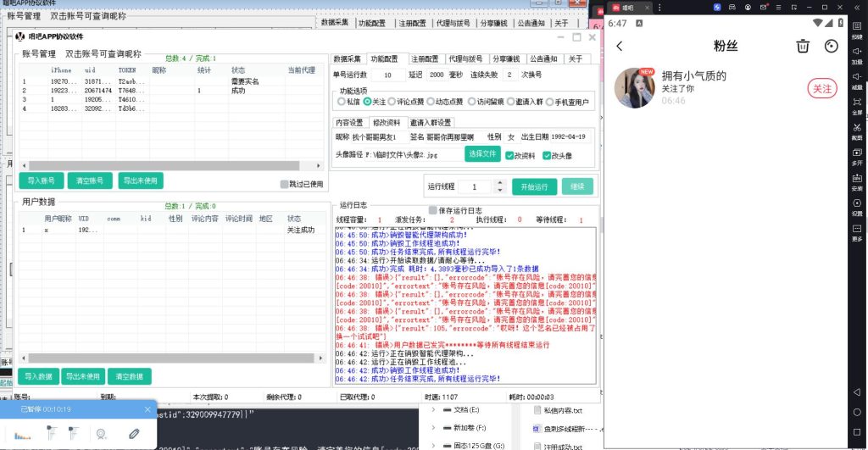This screenshot has height=450, width=868.
Task: Enable the 保存运行日志 checkbox
Action: [x=433, y=210]
